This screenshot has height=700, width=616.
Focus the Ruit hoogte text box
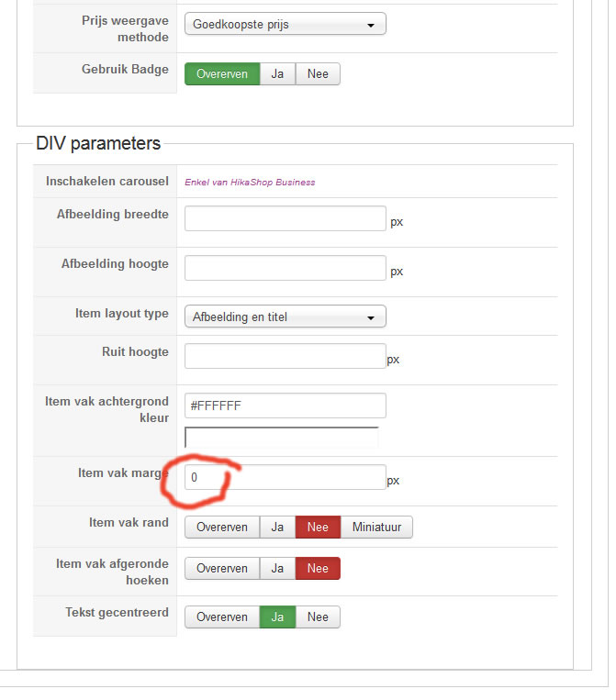coord(285,356)
